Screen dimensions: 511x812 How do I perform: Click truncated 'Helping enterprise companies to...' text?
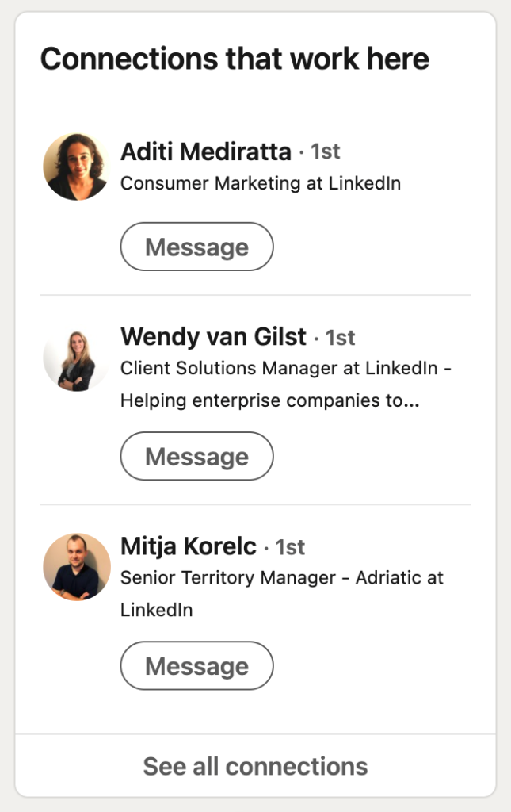click(x=270, y=400)
